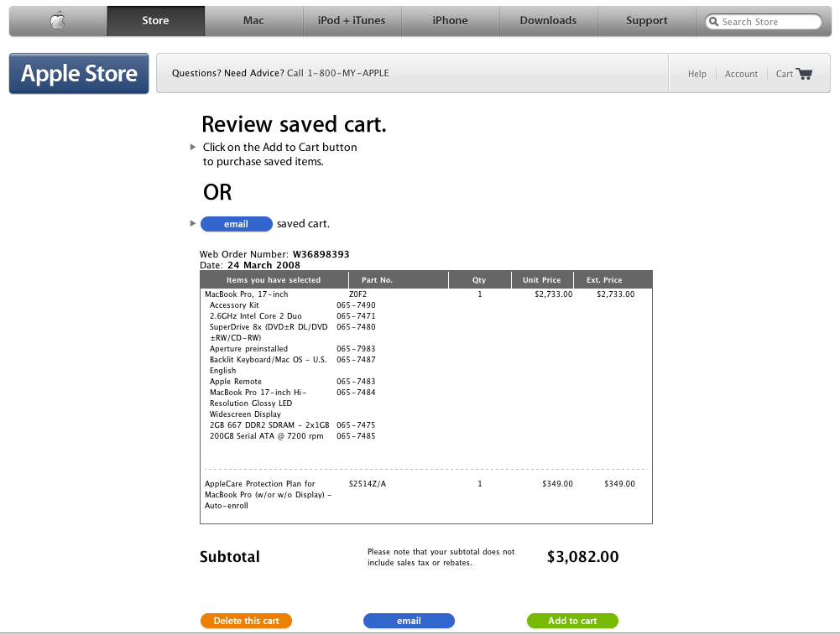Select the 'Apple Remote' line
Screen dimensions: 840x635
pyautogui.click(x=236, y=381)
